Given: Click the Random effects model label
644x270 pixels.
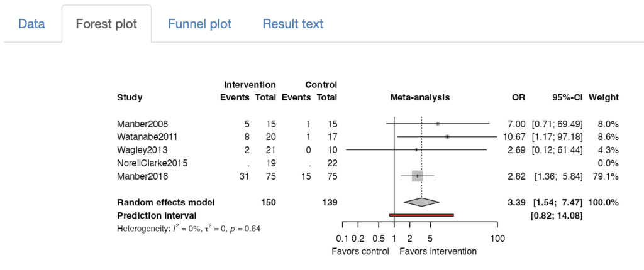Looking at the screenshot, I should pyautogui.click(x=166, y=202).
